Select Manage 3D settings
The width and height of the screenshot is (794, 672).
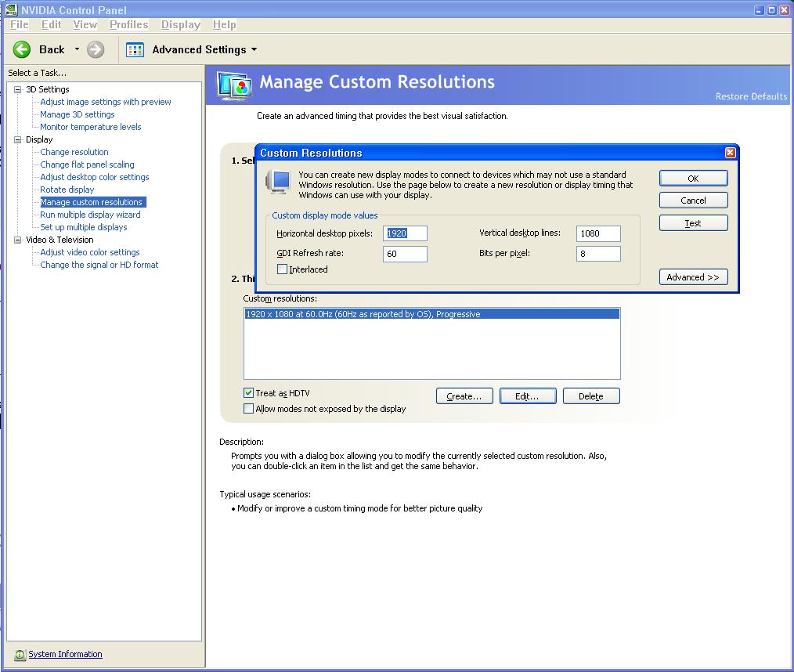[x=78, y=114]
